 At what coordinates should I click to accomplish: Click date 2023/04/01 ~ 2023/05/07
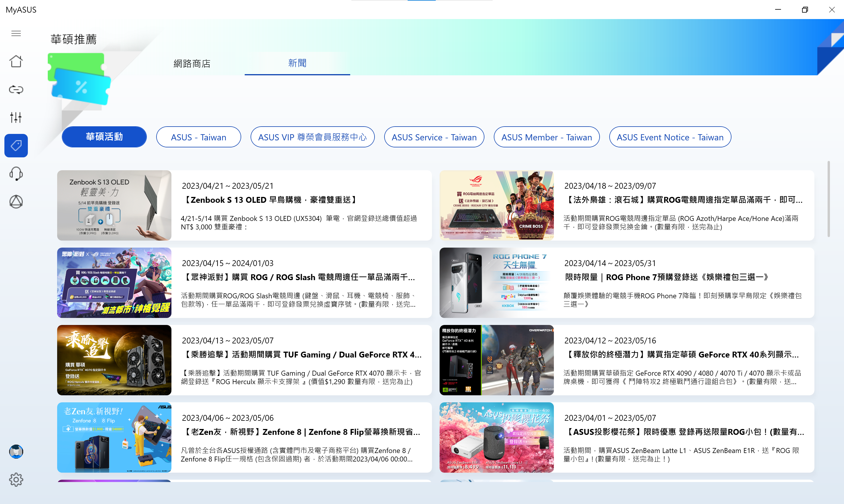[610, 418]
